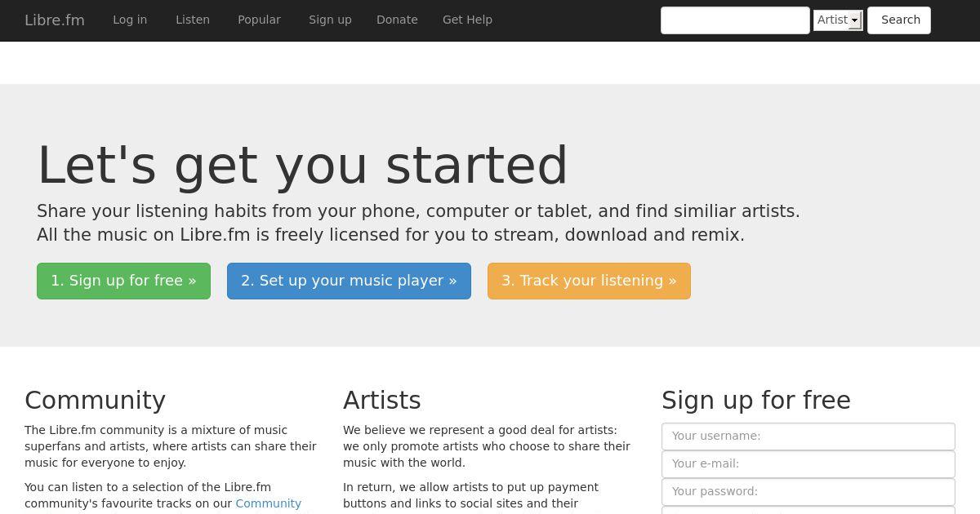The height and width of the screenshot is (514, 980).
Task: Follow the Community link in the text
Action: point(268,503)
